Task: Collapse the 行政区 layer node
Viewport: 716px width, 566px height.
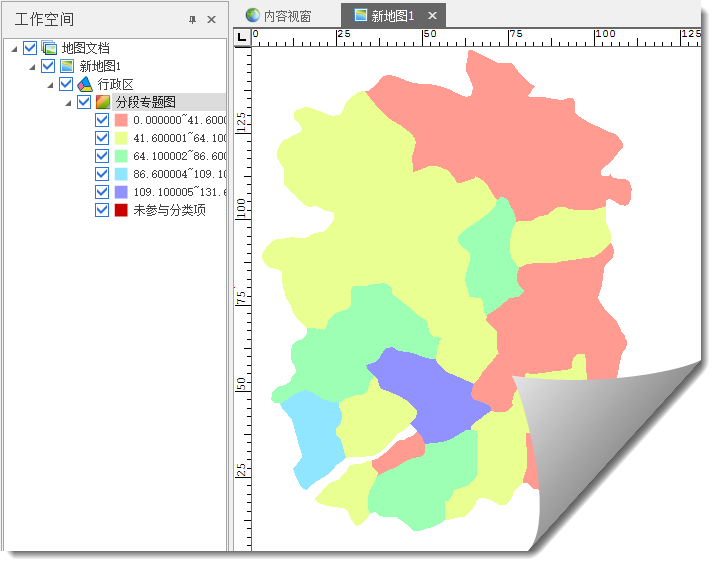Action: [x=50, y=84]
